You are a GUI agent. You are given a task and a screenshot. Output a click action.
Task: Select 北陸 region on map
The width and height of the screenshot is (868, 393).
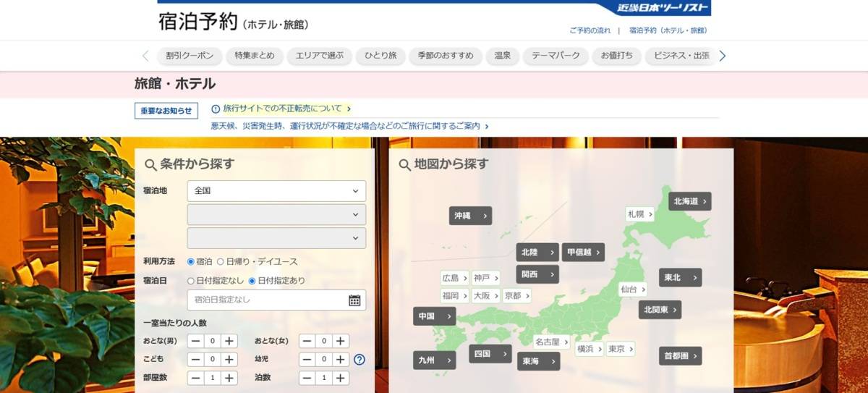point(537,253)
